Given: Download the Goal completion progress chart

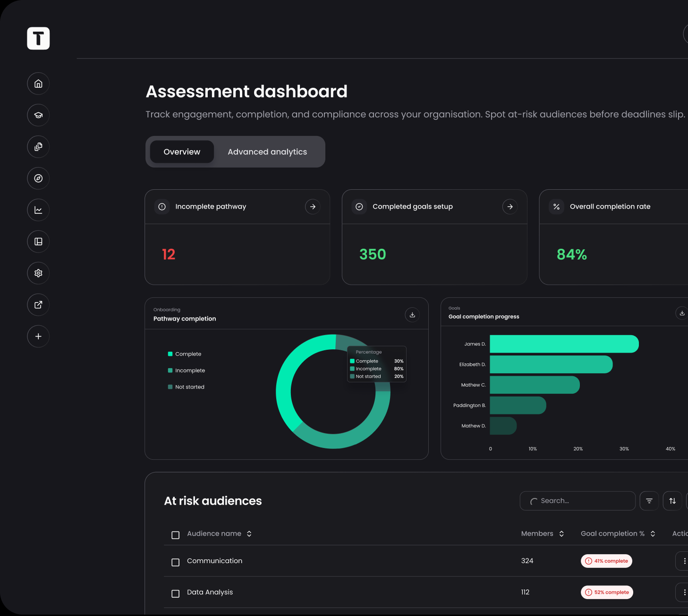Looking at the screenshot, I should coord(682,313).
